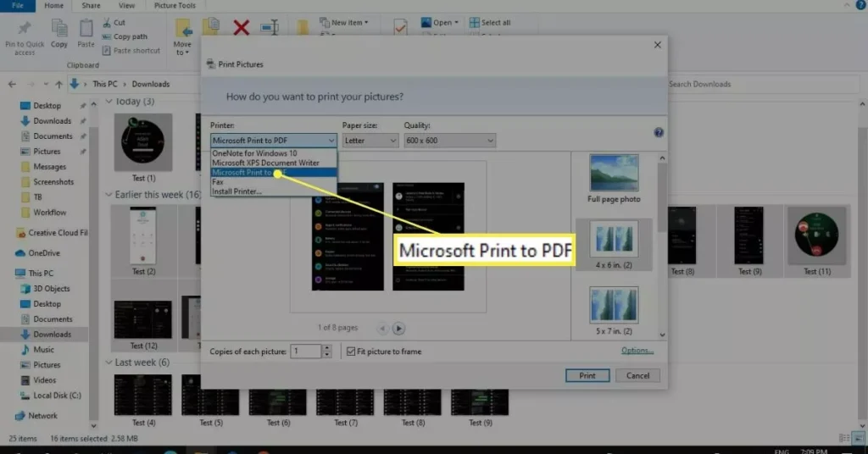Toggle Fit picture to frame checkbox

pos(351,352)
